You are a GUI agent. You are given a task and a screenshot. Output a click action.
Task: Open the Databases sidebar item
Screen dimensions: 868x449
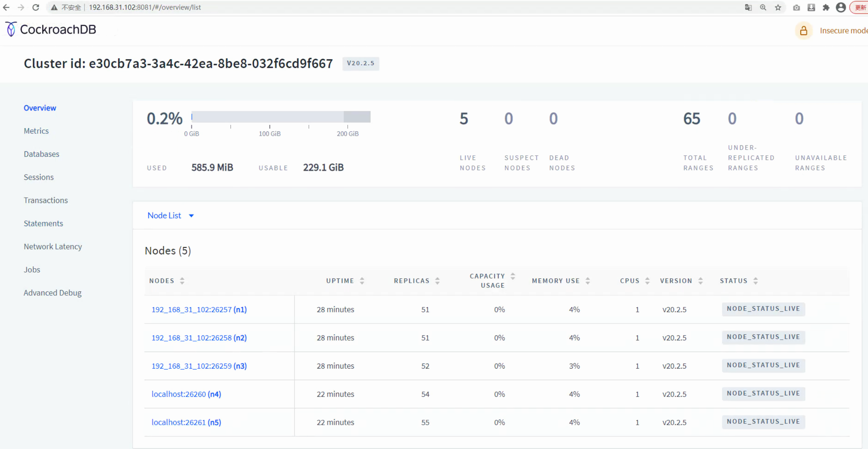click(41, 154)
